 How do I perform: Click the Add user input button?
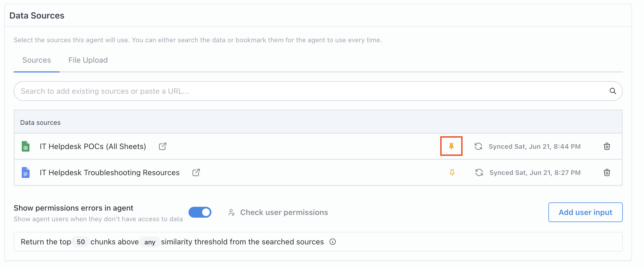(585, 212)
